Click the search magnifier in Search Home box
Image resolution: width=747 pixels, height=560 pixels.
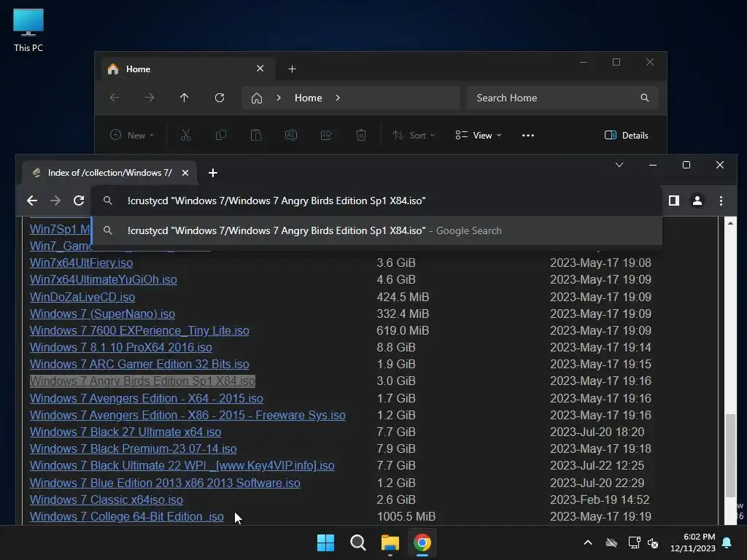[645, 98]
